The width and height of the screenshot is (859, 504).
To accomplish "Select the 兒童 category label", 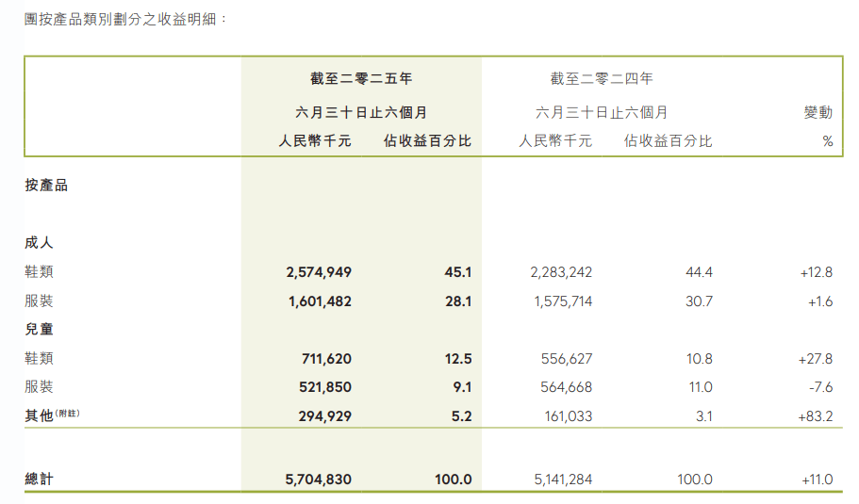I will [x=39, y=330].
